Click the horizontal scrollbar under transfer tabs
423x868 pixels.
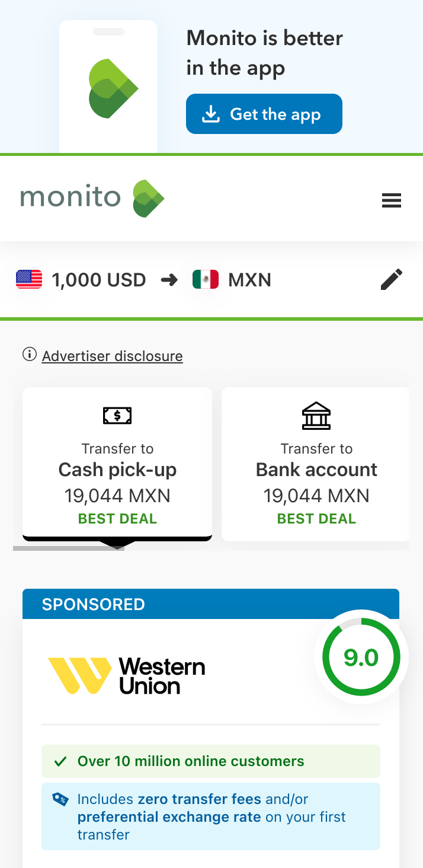pos(69,548)
